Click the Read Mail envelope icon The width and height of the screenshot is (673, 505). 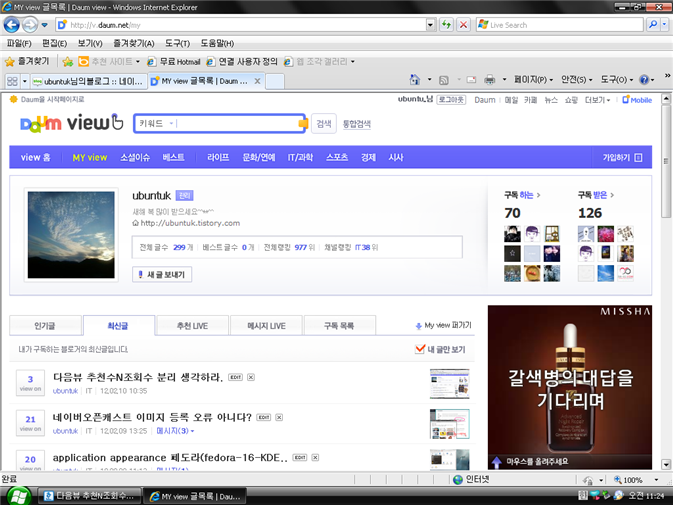pyautogui.click(x=471, y=80)
